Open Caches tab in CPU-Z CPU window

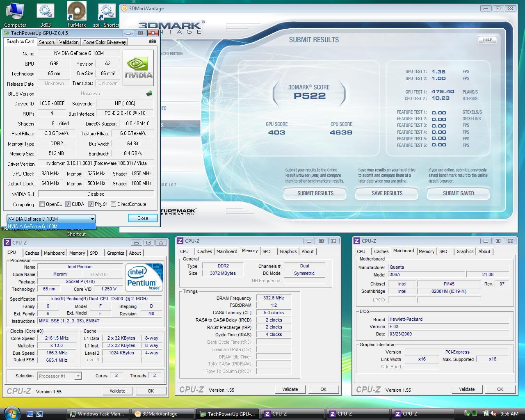tap(32, 253)
